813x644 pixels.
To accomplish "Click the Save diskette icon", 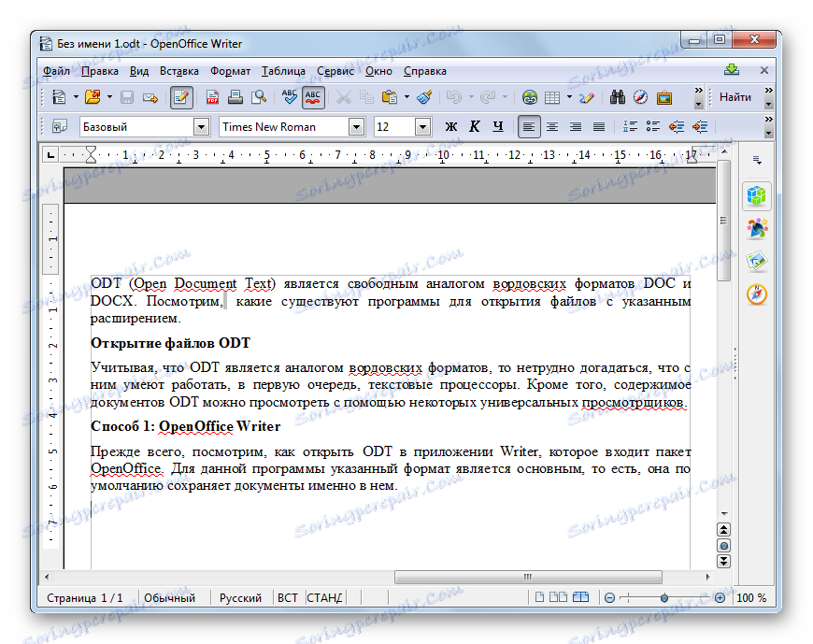I will [x=127, y=97].
